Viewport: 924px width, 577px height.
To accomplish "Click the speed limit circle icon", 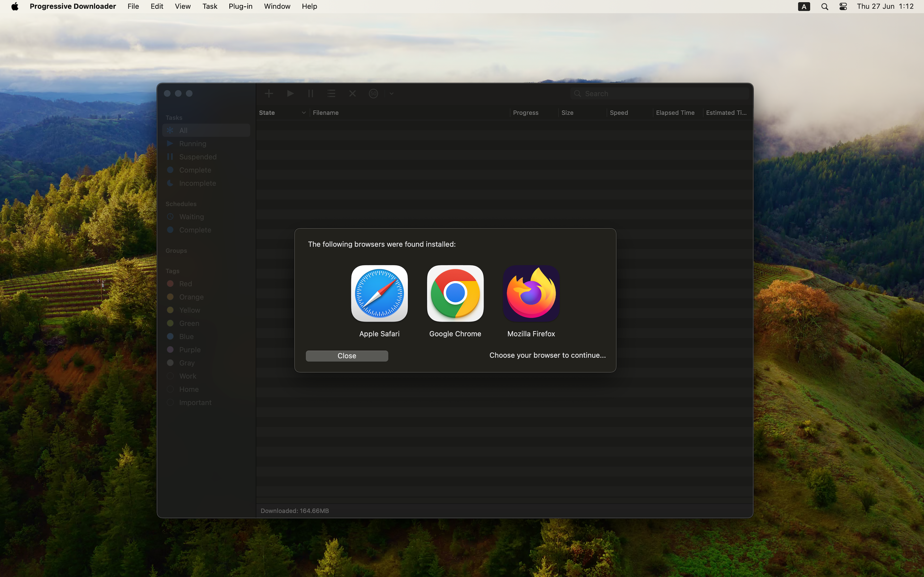I will 373,94.
